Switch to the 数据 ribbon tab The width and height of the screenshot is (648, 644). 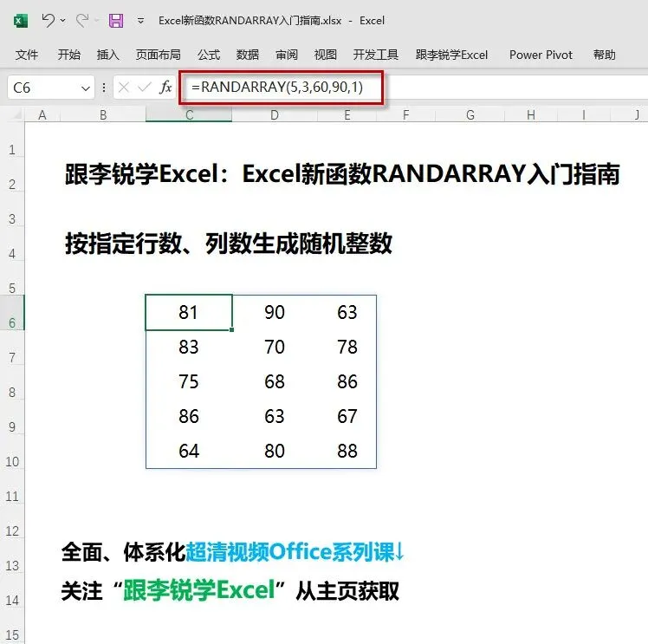click(248, 55)
